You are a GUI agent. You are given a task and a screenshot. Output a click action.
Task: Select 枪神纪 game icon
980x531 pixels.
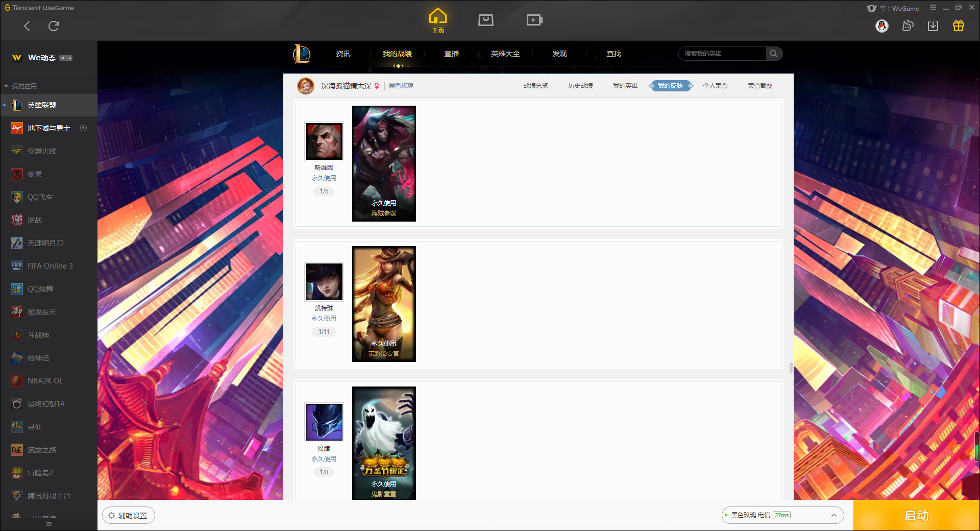pos(17,358)
